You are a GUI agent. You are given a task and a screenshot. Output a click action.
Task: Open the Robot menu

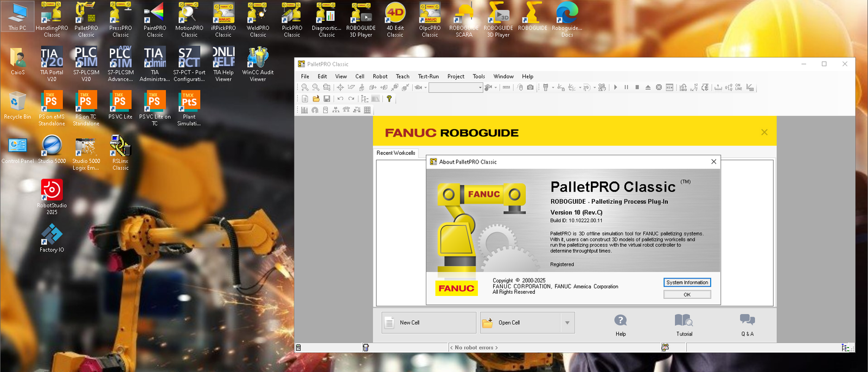tap(380, 77)
